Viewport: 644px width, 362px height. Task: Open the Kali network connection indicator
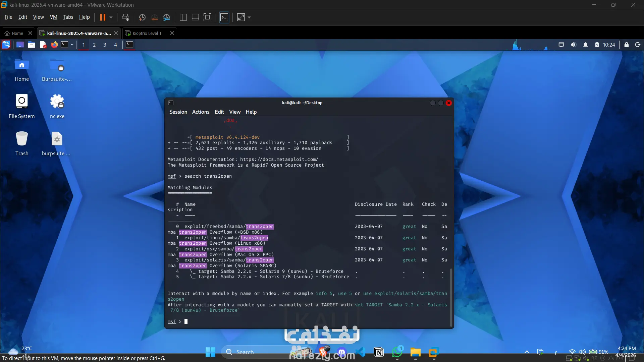(561, 45)
